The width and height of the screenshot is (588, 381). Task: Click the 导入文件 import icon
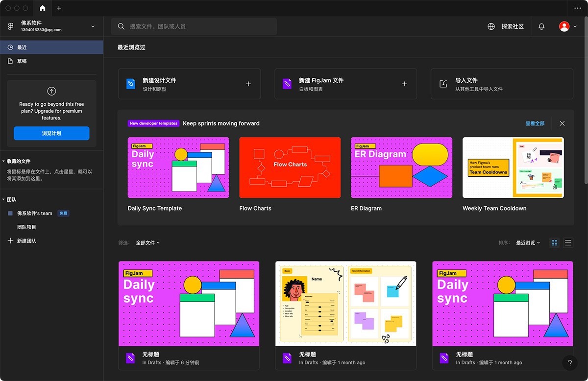(443, 84)
